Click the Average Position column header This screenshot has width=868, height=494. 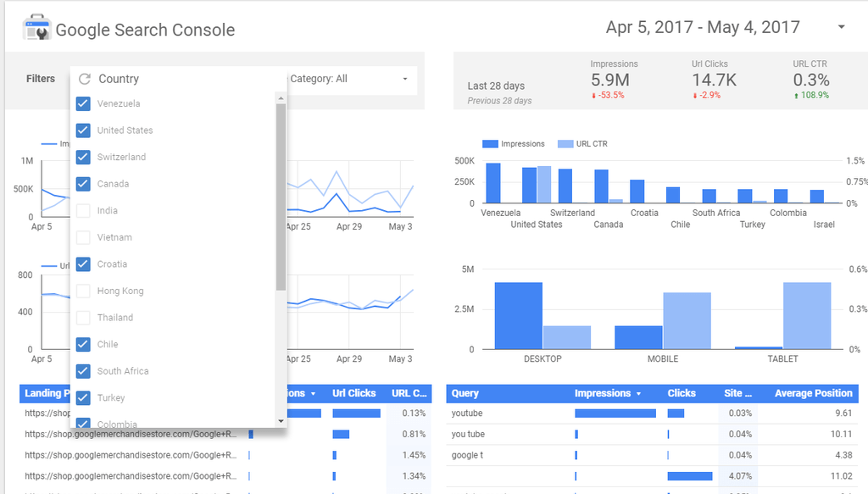coord(813,393)
